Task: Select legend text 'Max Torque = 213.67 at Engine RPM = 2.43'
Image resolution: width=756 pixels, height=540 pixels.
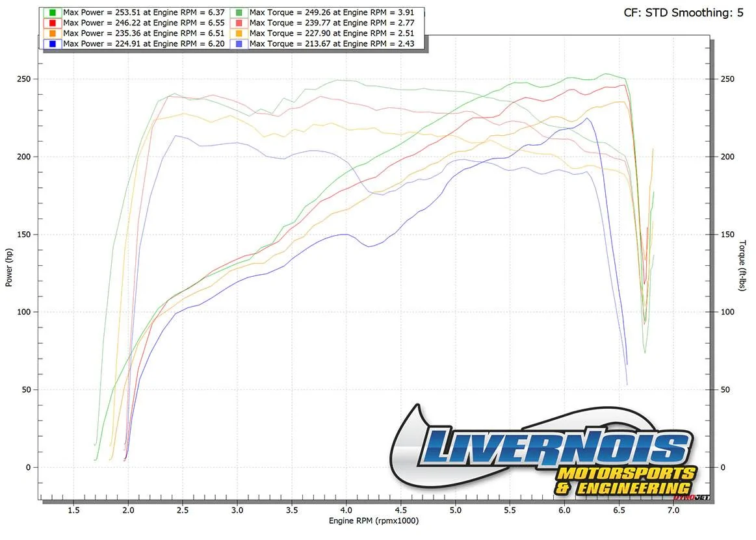Action: click(332, 44)
